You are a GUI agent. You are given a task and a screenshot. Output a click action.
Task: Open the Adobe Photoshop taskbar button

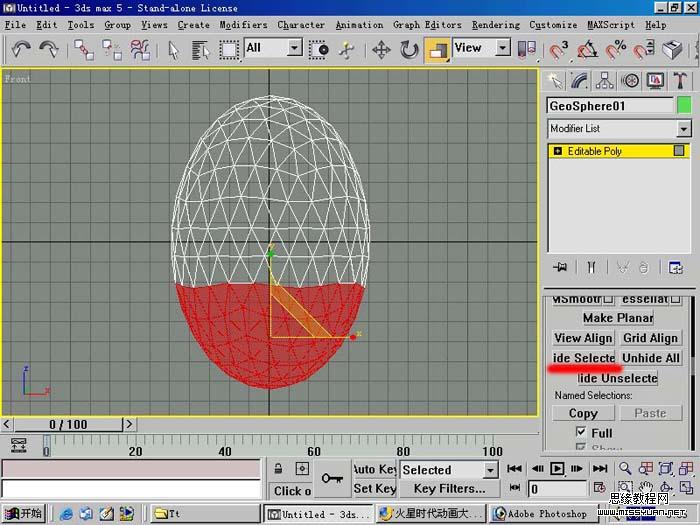544,514
